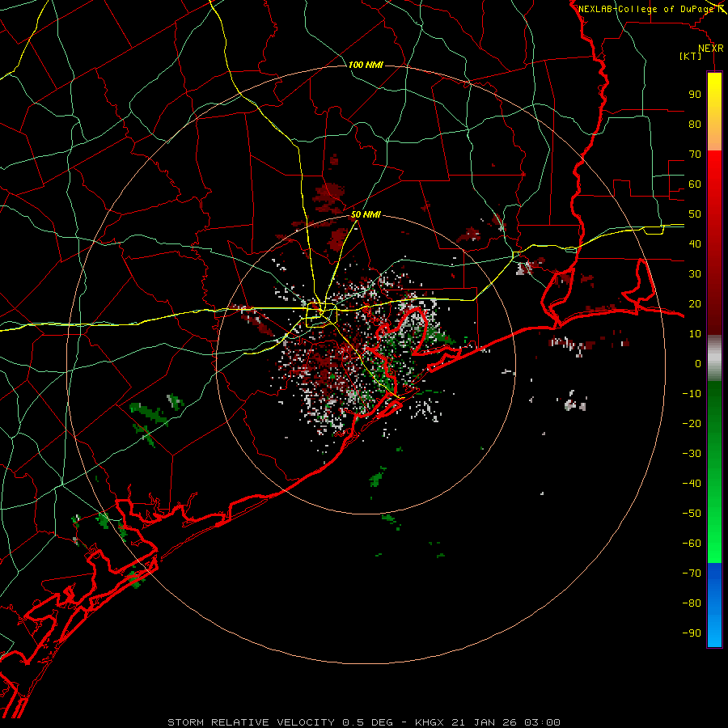This screenshot has width=728, height=728.
Task: Click the 50 NMI range ring label
Action: point(366,214)
